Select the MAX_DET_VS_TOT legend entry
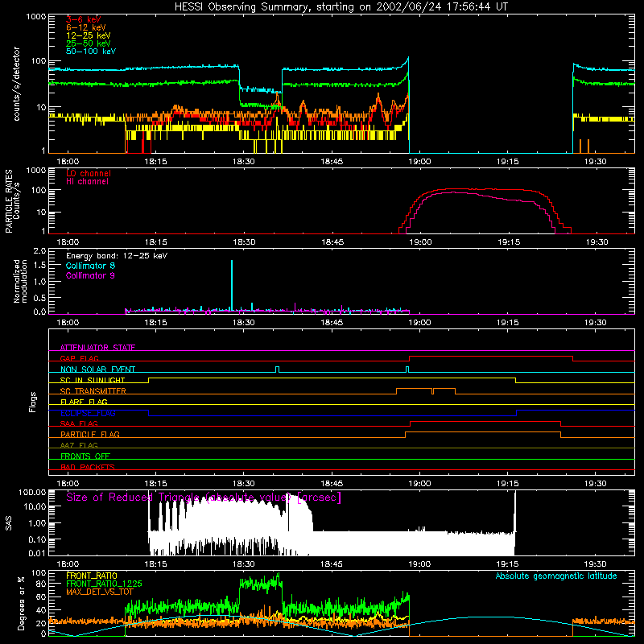This screenshot has height=644, width=644. pyautogui.click(x=100, y=592)
